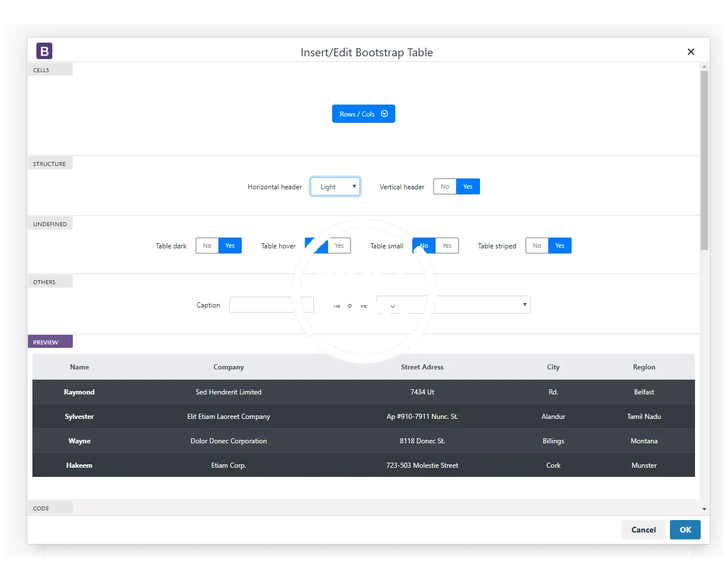Set Vertical header to No
Image resolution: width=728 pixels, height=582 pixels.
[x=445, y=186]
